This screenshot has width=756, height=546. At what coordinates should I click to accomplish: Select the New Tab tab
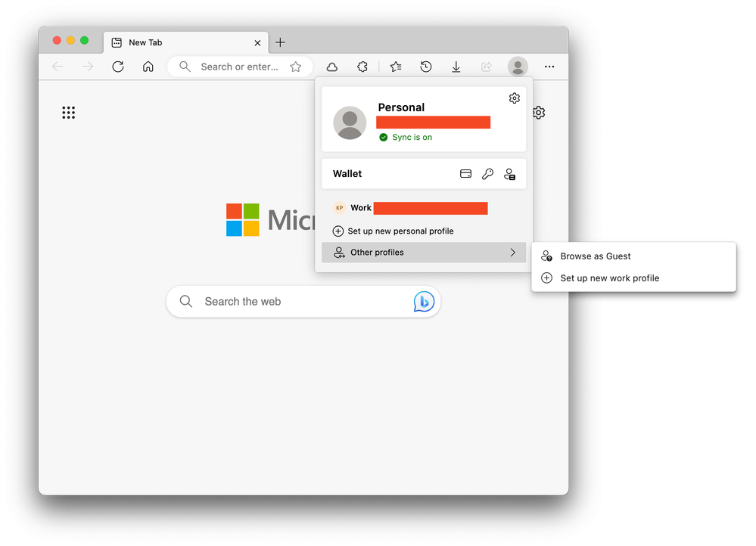pyautogui.click(x=185, y=42)
